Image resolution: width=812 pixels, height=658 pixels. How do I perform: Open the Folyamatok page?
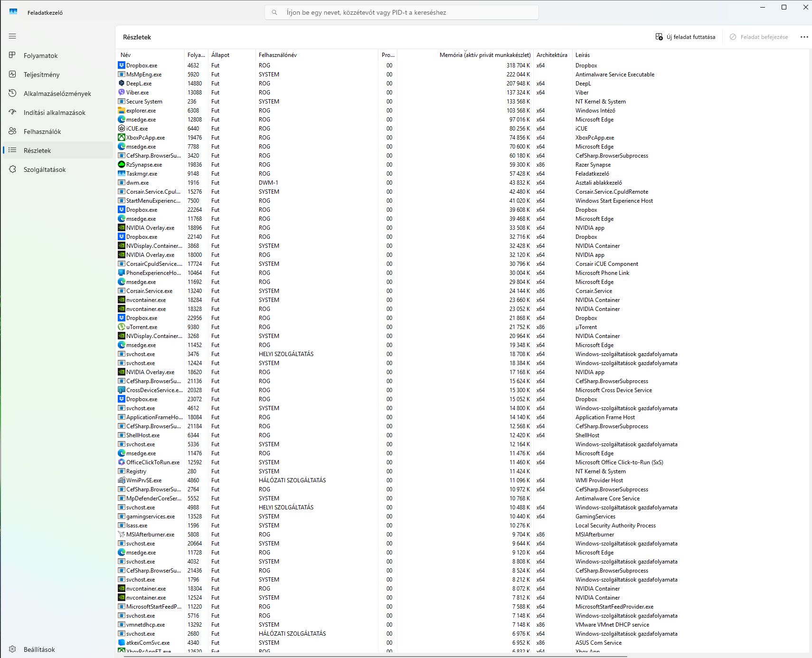[x=57, y=56]
